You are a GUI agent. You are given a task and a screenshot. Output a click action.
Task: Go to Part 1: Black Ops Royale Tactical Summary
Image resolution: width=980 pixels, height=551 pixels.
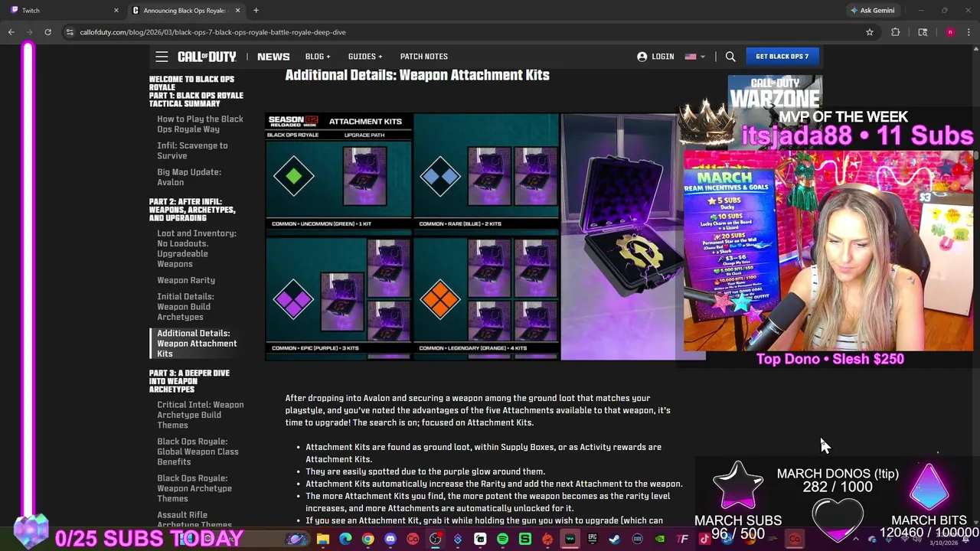coord(196,99)
